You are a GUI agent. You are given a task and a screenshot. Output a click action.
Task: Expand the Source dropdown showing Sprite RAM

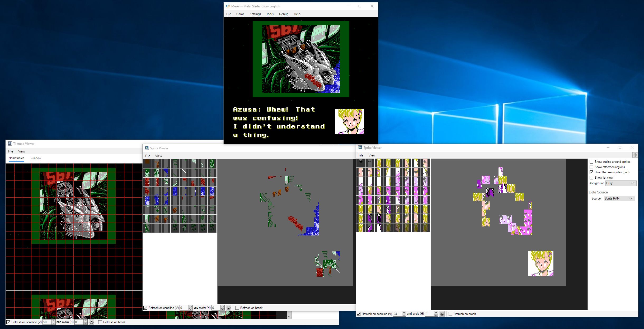coord(619,198)
